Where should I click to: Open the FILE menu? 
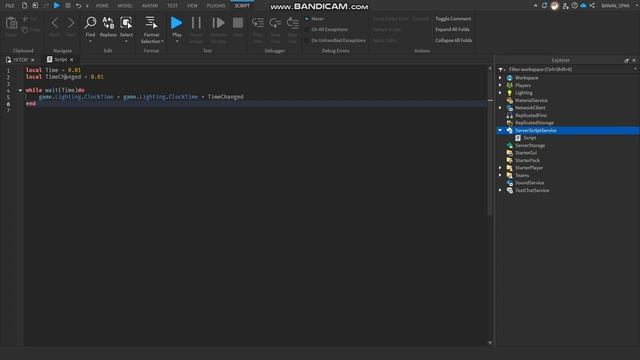(x=9, y=6)
